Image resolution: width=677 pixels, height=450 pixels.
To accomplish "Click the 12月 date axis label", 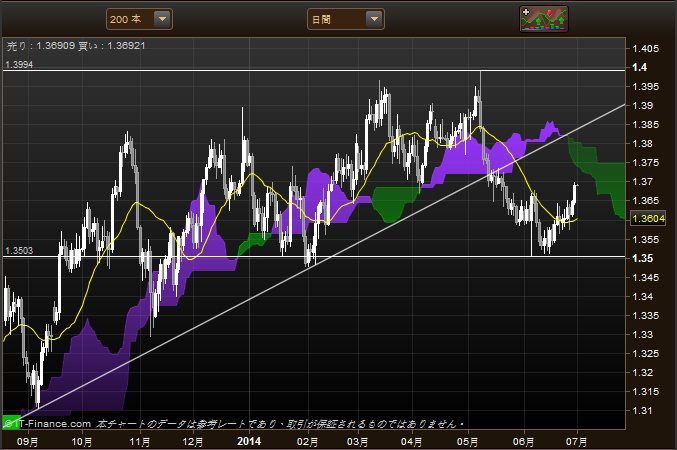I will [x=193, y=442].
